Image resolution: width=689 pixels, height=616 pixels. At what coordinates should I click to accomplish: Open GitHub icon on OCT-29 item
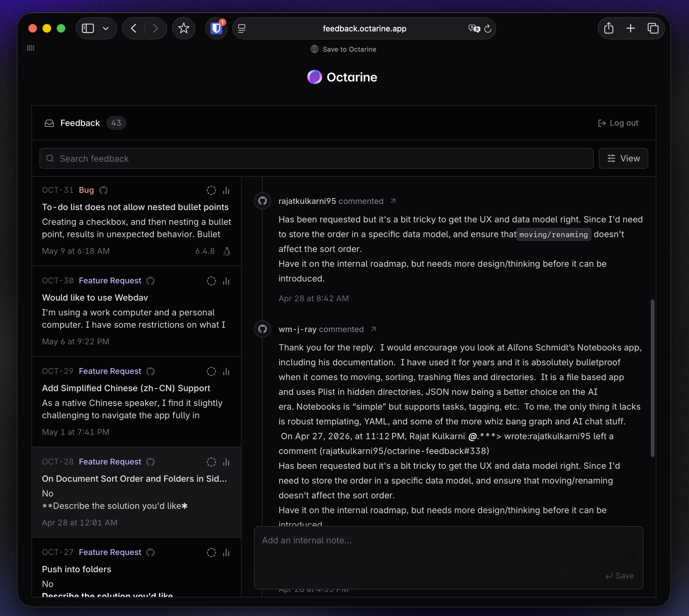click(151, 372)
